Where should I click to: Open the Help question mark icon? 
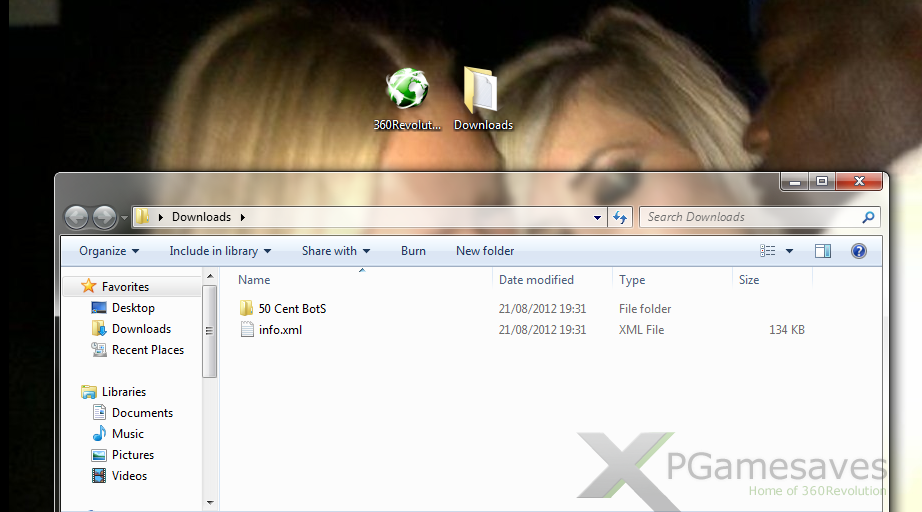pyautogui.click(x=858, y=251)
